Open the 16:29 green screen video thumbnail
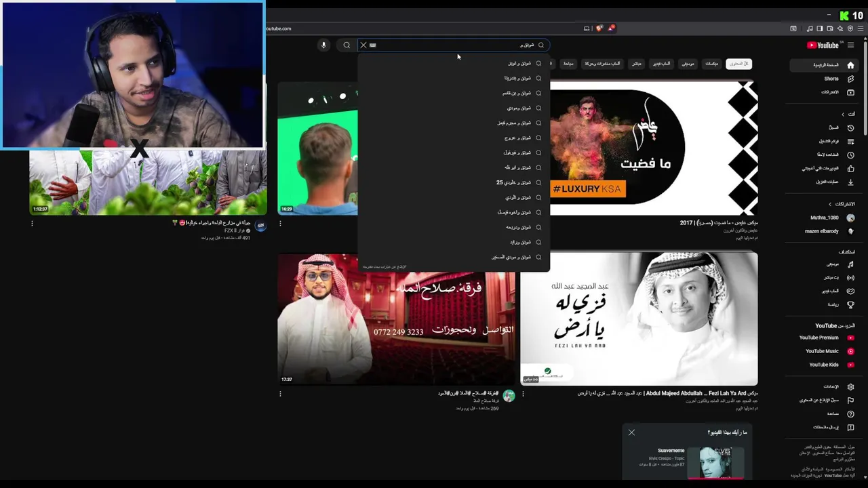The image size is (868, 488). click(317, 148)
